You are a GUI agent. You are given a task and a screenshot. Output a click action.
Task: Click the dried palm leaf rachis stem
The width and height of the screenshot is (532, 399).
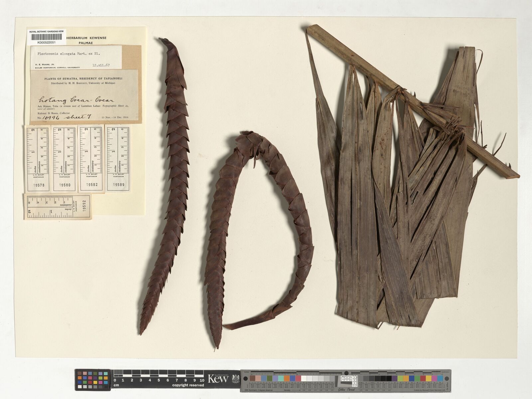412,100
